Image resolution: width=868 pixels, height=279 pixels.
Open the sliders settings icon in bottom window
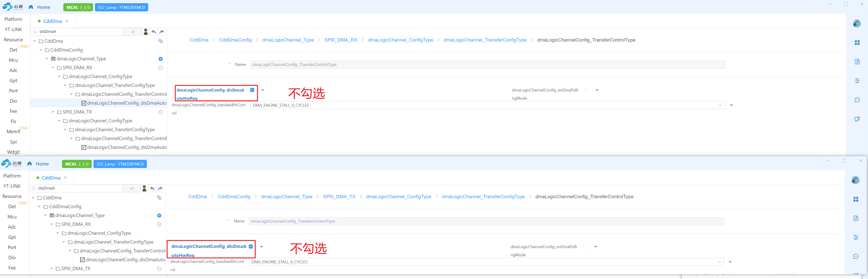[x=856, y=237]
